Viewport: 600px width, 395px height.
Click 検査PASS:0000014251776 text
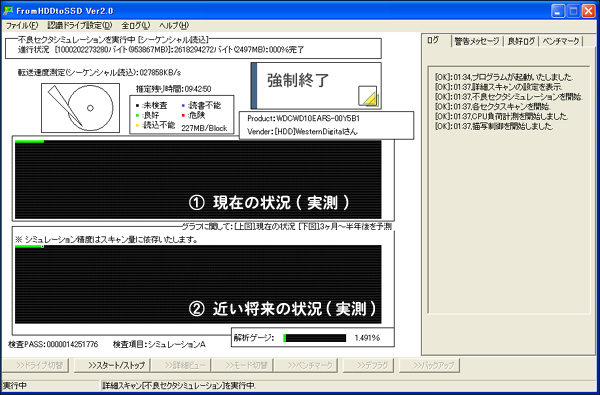coord(53,344)
